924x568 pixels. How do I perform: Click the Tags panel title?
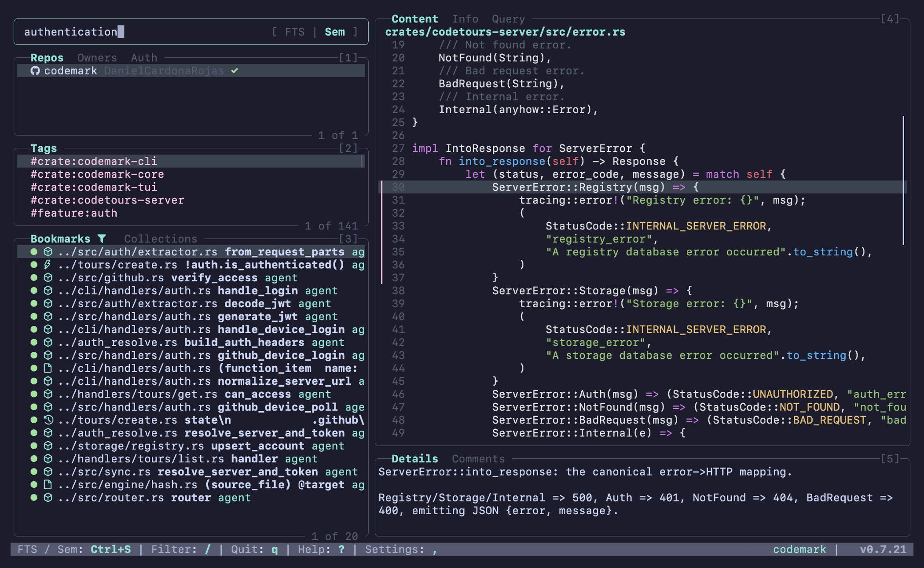click(x=44, y=148)
